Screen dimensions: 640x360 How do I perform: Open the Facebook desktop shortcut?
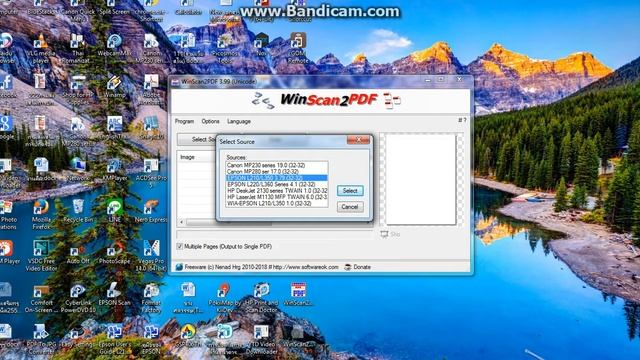(x=7, y=87)
